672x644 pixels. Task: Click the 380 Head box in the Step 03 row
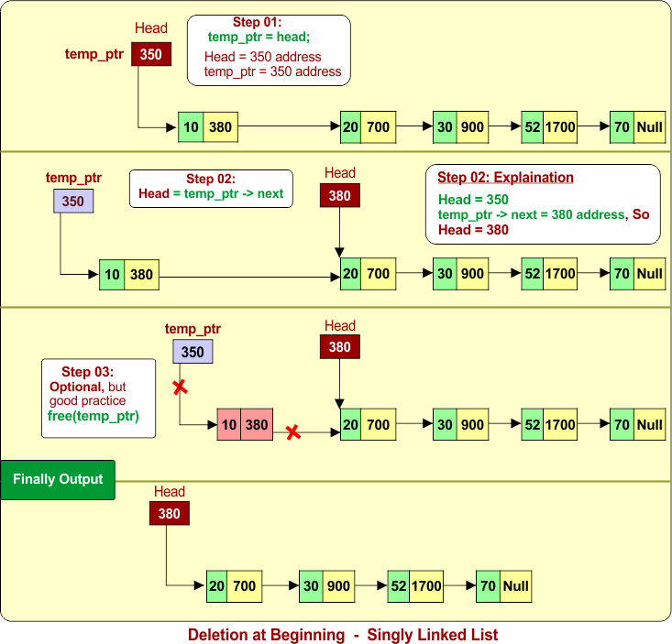coord(340,347)
